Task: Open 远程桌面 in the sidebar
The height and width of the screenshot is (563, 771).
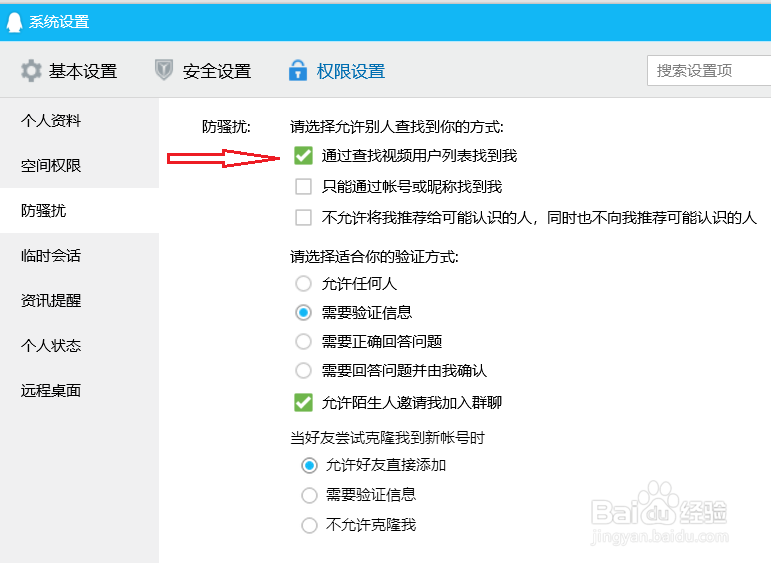Action: (79, 390)
